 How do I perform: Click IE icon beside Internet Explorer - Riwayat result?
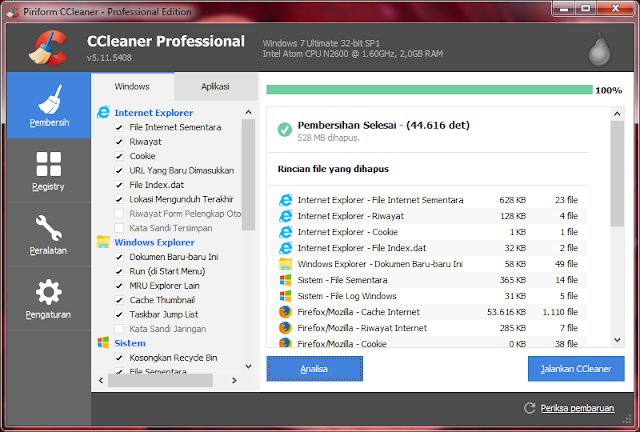[x=285, y=216]
